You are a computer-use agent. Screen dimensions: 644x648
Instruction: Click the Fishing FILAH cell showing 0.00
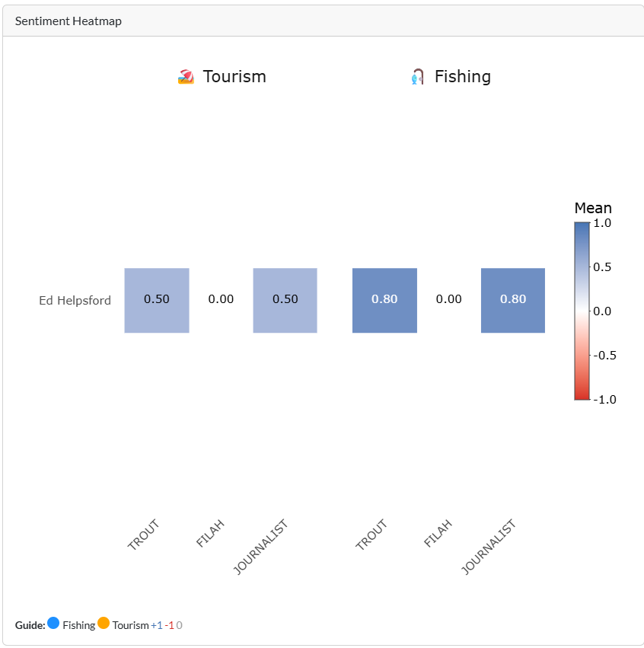pos(448,300)
